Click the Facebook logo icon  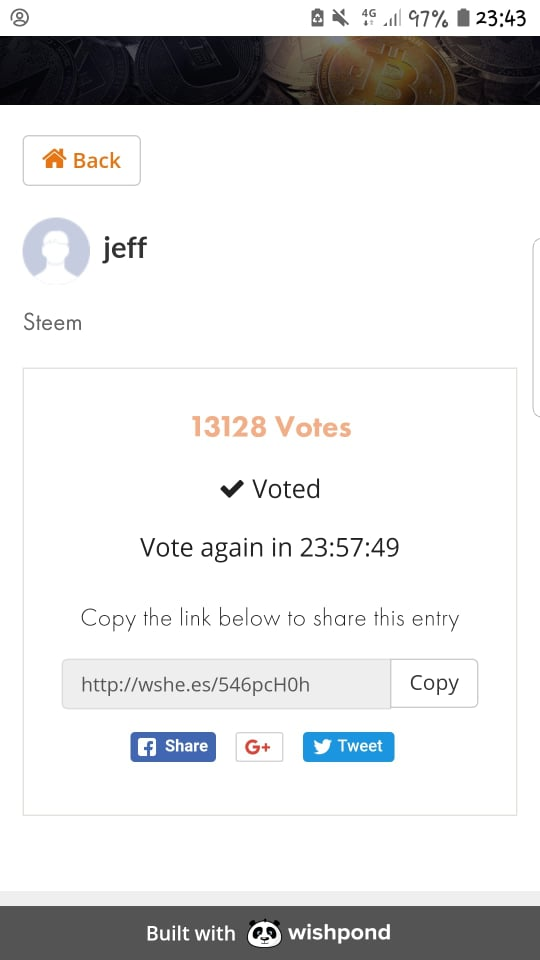147,747
